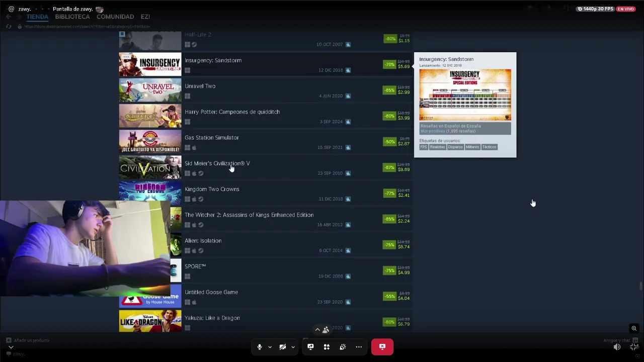This screenshot has width=644, height=362.
Task: Click the Apple platform icon under Kingdom Two Crowns
Action: (x=194, y=199)
